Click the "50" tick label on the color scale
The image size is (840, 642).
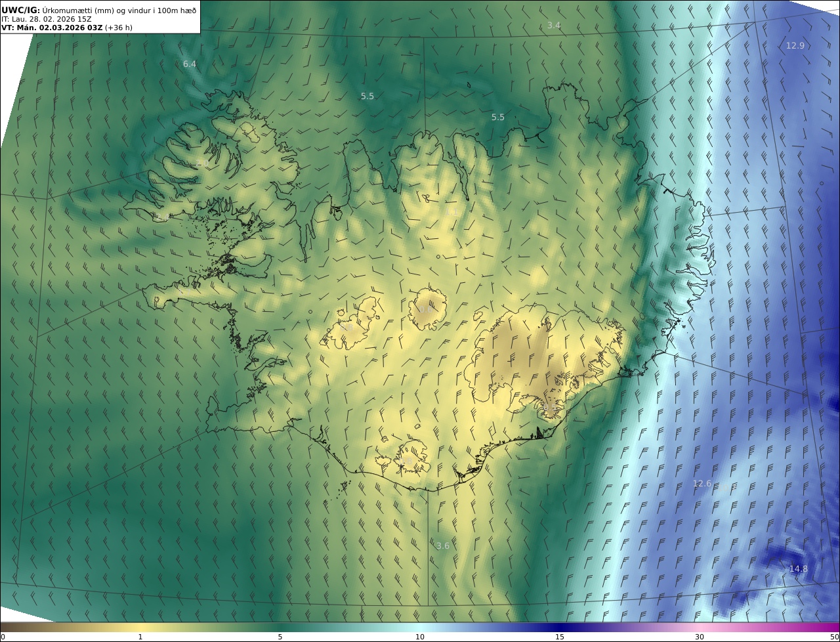[835, 637]
